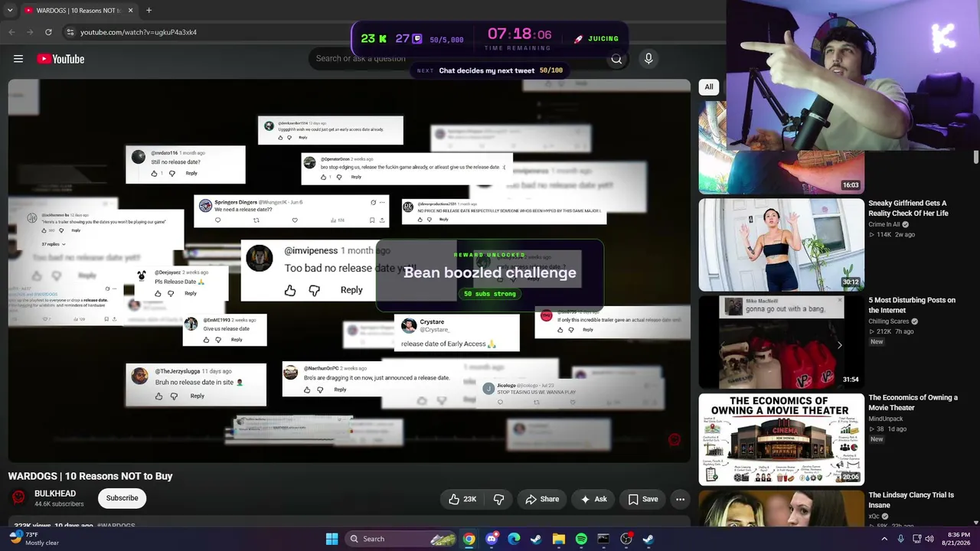Open the terminal app from the taskbar
This screenshot has width=980, height=551.
click(603, 539)
